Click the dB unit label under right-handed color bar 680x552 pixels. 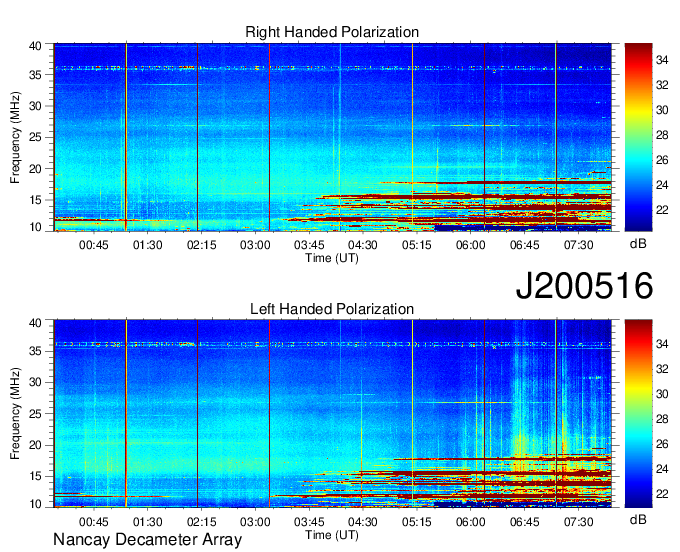[x=638, y=244]
